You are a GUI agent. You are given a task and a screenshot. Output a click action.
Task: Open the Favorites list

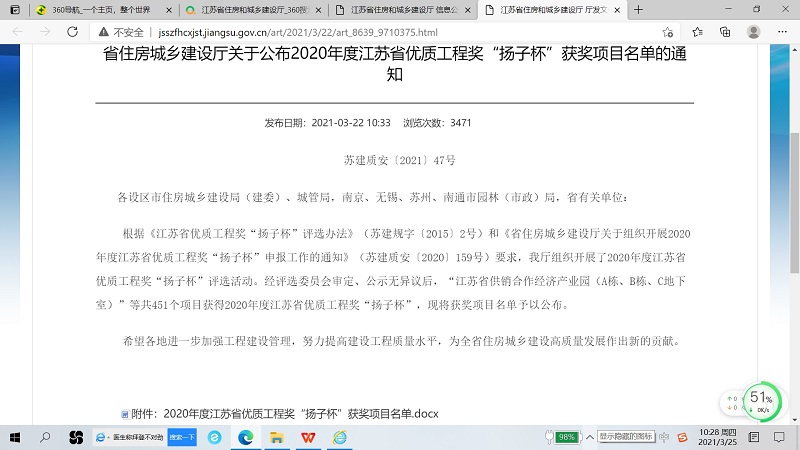point(697,32)
